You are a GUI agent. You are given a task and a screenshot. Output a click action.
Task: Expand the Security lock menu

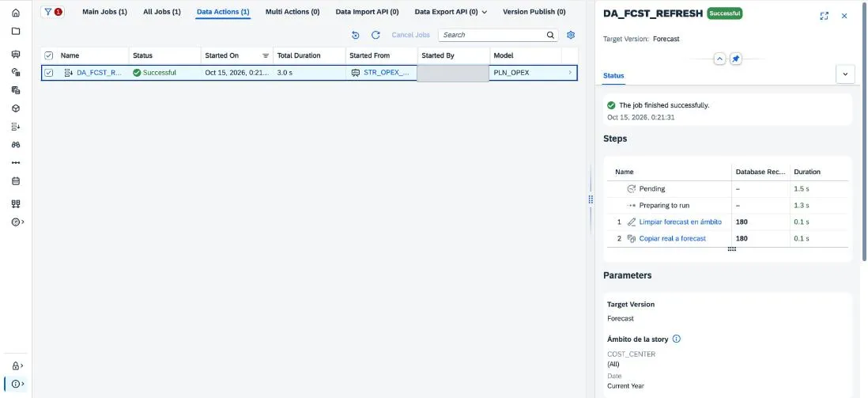click(x=17, y=366)
